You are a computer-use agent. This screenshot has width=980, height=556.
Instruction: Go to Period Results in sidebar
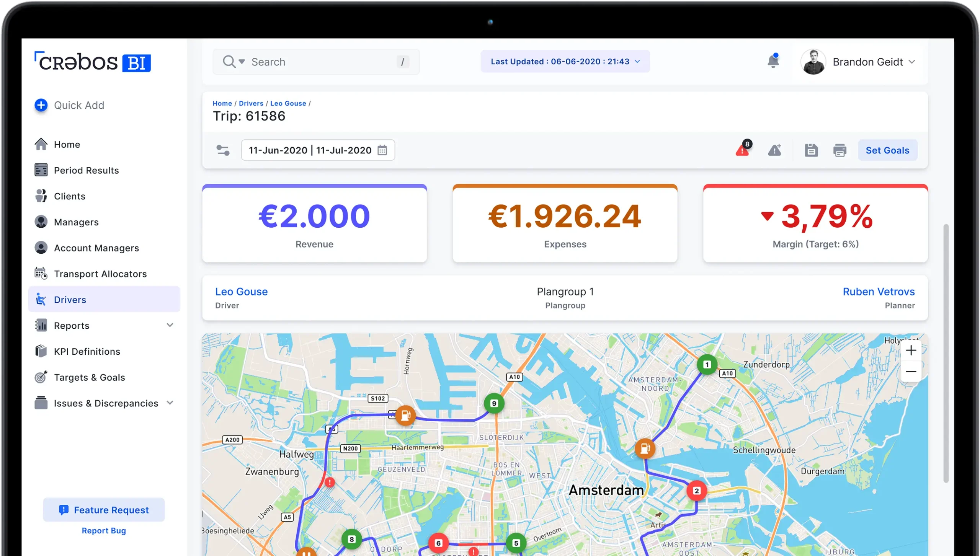point(86,170)
